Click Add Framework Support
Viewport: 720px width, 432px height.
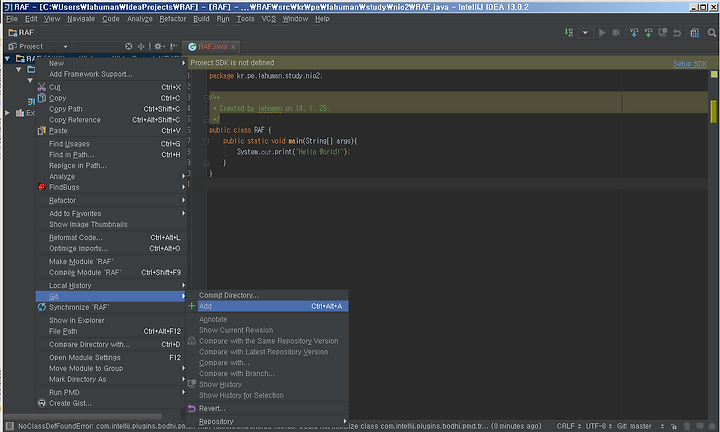pos(111,74)
